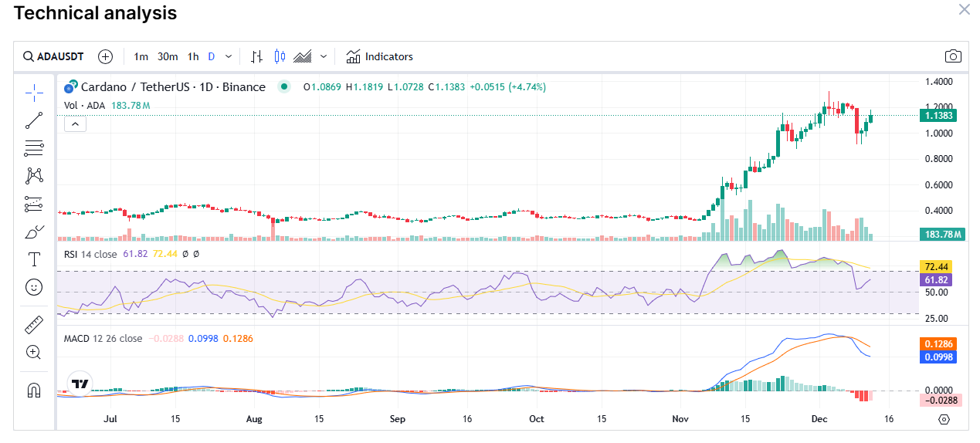
Task: Expand the timeframe dropdown arrow
Action: tap(230, 56)
